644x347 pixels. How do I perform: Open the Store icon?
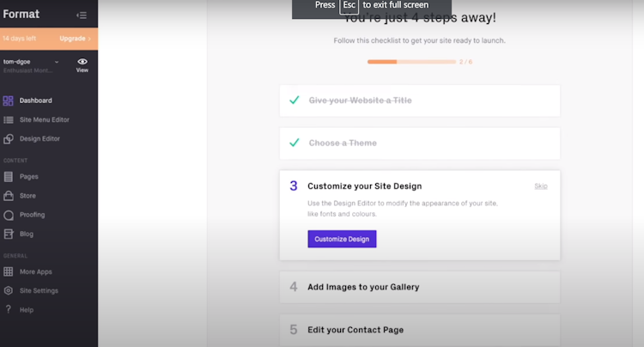pyautogui.click(x=9, y=196)
